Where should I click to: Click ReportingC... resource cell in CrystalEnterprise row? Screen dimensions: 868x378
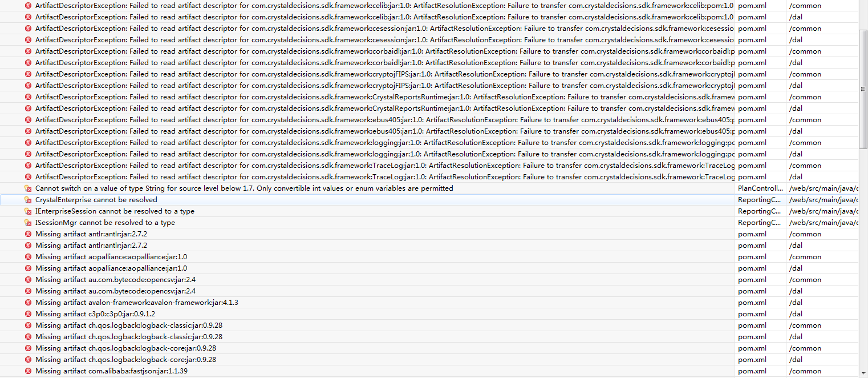[760, 200]
